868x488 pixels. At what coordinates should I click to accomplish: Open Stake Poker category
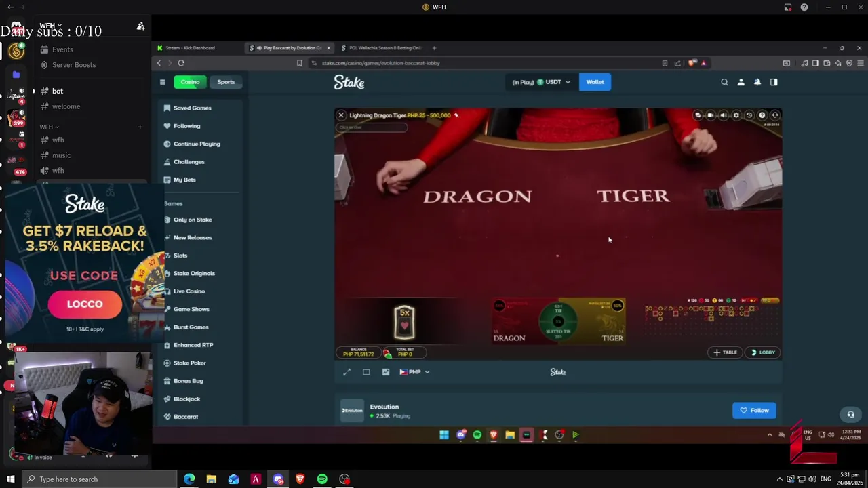point(189,363)
